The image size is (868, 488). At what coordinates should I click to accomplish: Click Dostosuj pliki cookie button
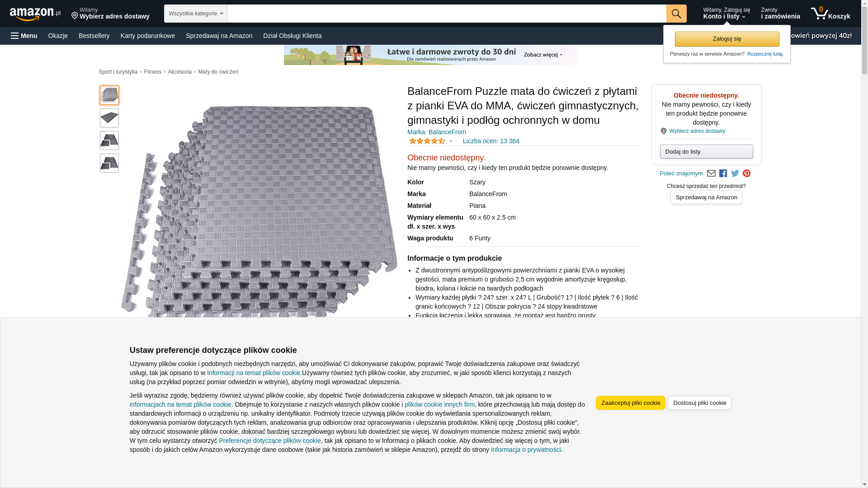tap(699, 403)
